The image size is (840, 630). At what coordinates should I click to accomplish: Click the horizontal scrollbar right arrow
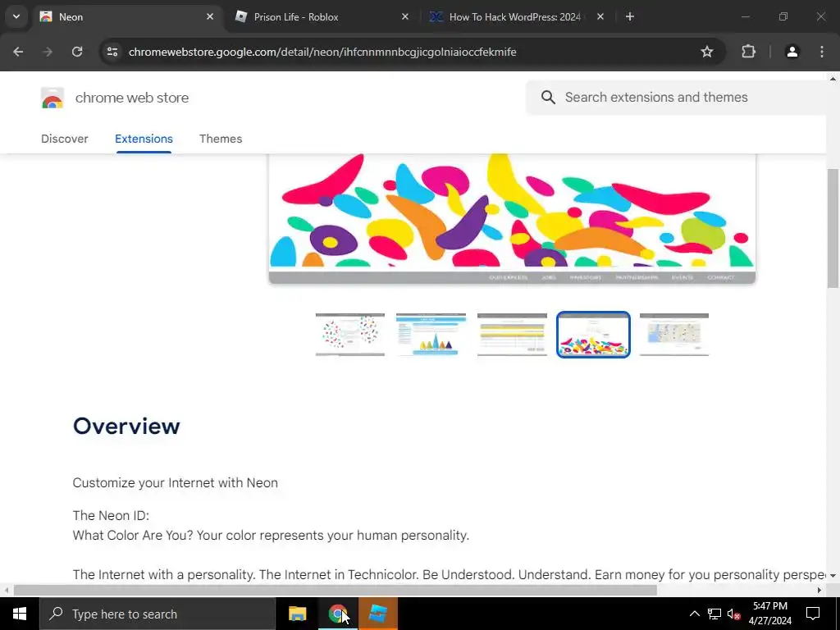819,591
